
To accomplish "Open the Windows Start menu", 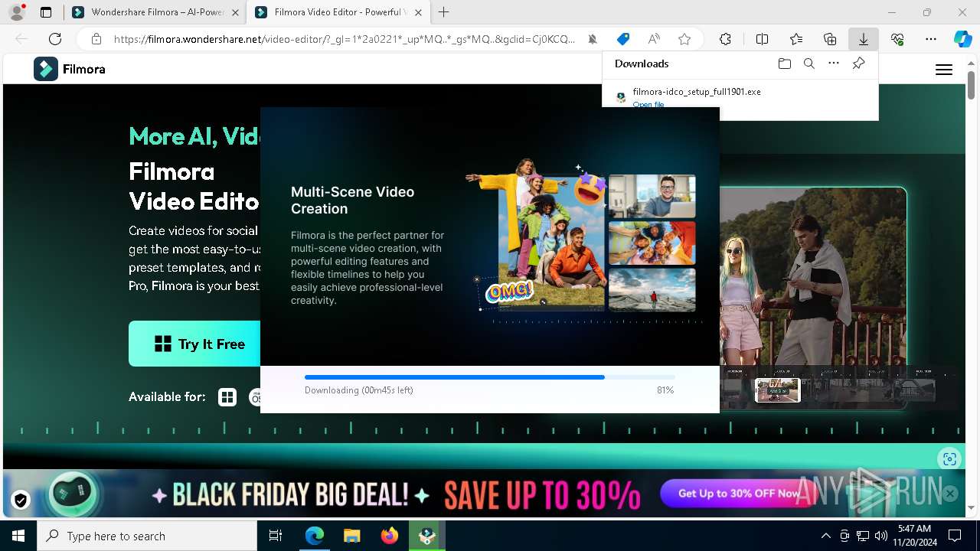I will click(18, 536).
